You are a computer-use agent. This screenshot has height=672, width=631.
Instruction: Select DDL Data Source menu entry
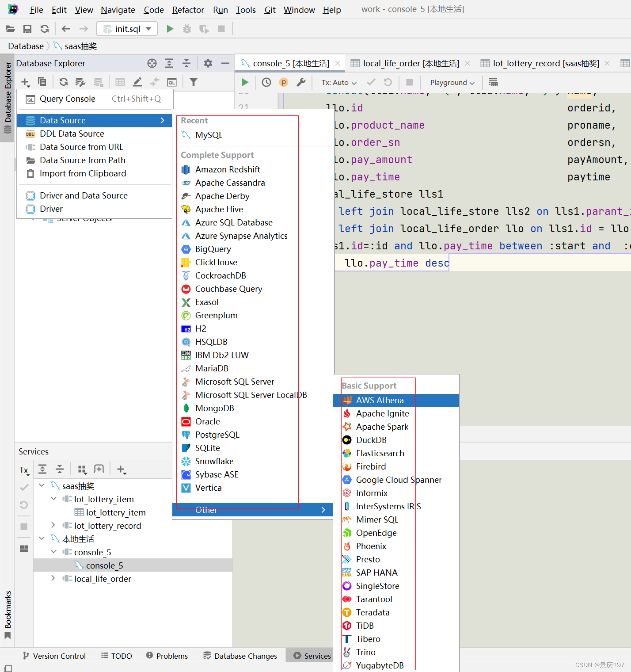(95, 134)
